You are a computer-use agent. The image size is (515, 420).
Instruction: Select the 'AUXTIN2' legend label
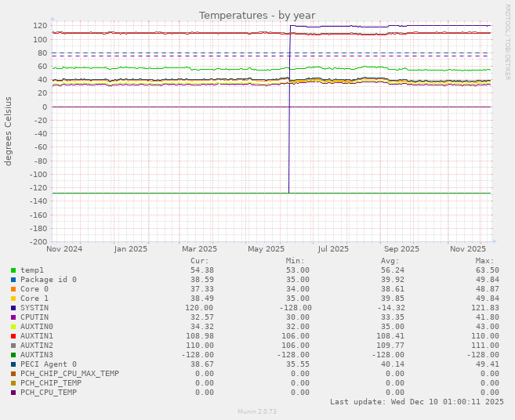(37, 345)
